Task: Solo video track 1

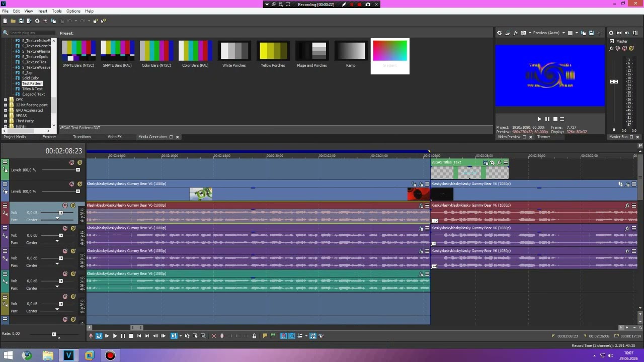Action: coord(79,162)
